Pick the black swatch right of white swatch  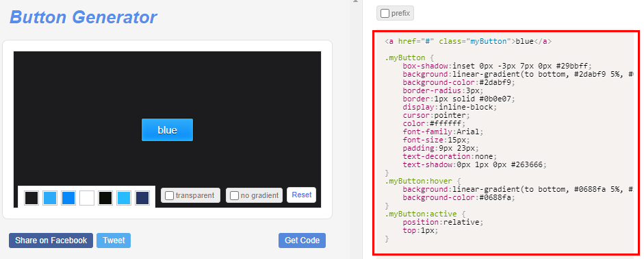[x=105, y=198]
